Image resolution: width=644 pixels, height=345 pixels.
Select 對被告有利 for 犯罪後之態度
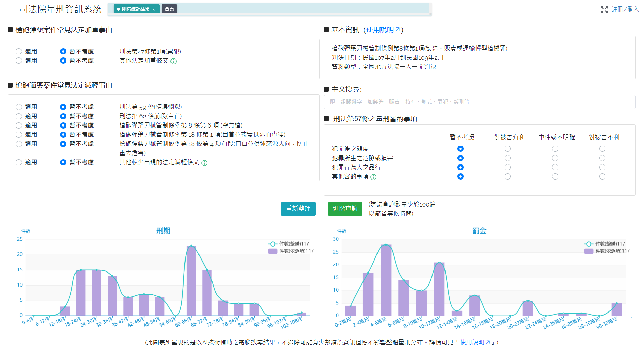(508, 149)
